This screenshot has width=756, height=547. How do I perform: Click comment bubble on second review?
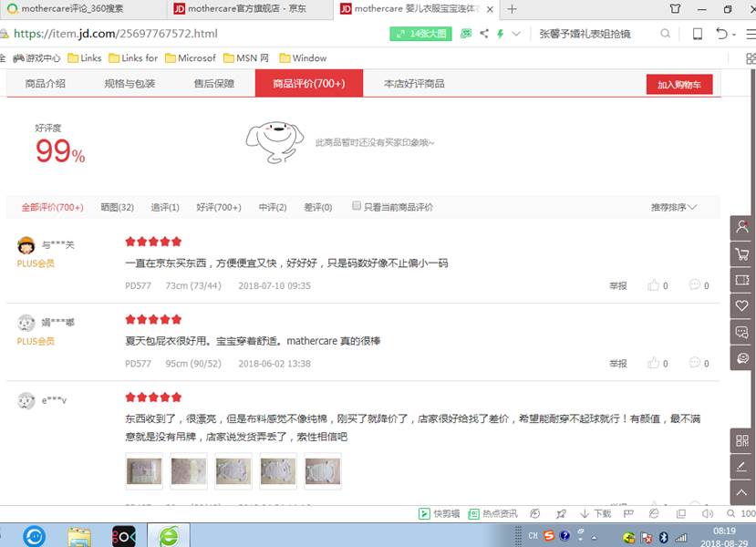[x=695, y=363]
